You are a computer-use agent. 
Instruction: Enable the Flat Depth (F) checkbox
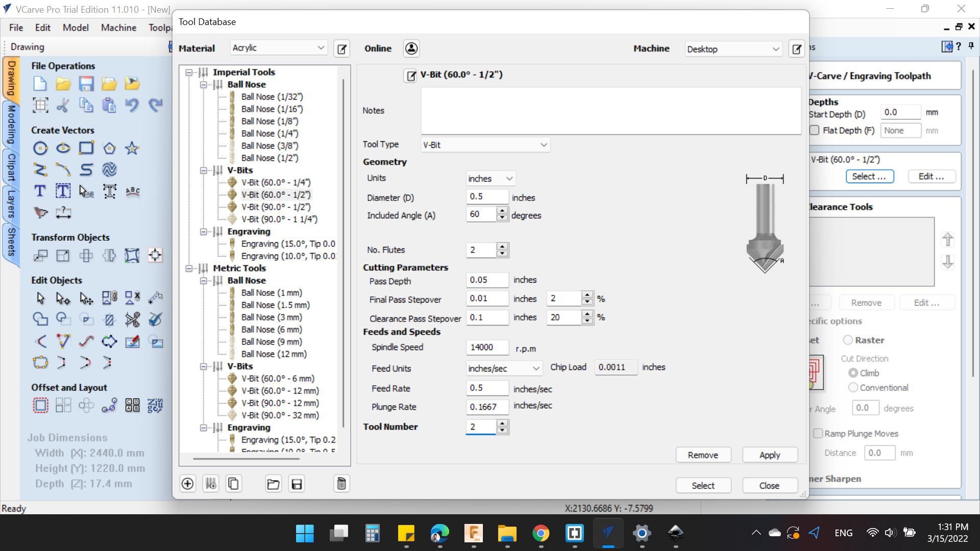coord(815,131)
